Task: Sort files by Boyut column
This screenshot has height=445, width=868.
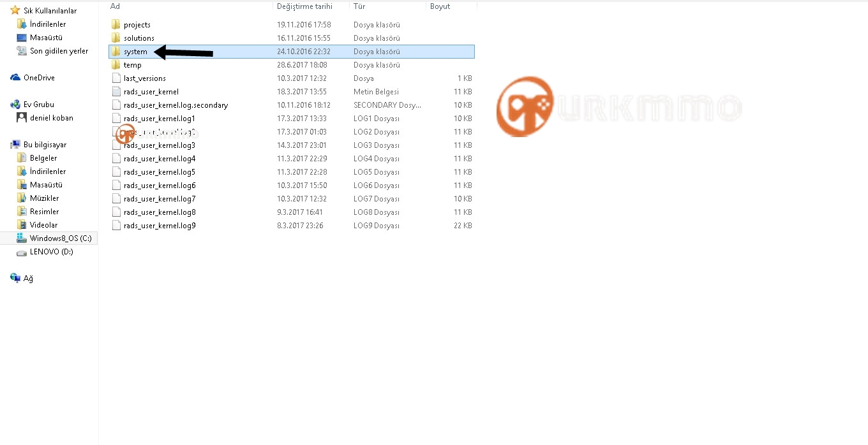Action: [451, 6]
